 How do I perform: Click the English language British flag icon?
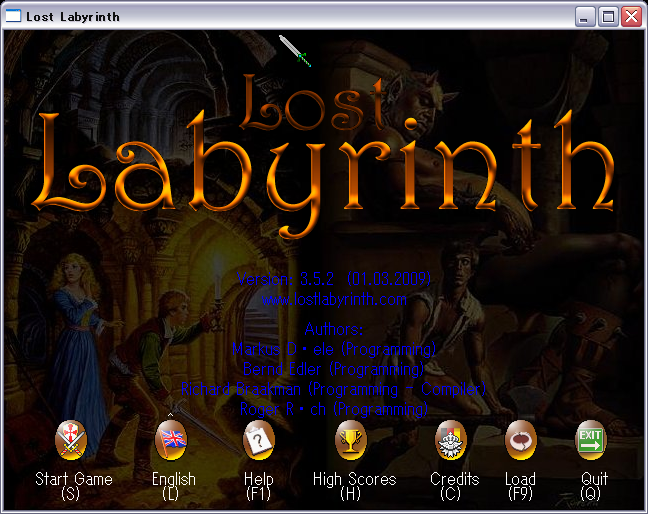click(171, 440)
